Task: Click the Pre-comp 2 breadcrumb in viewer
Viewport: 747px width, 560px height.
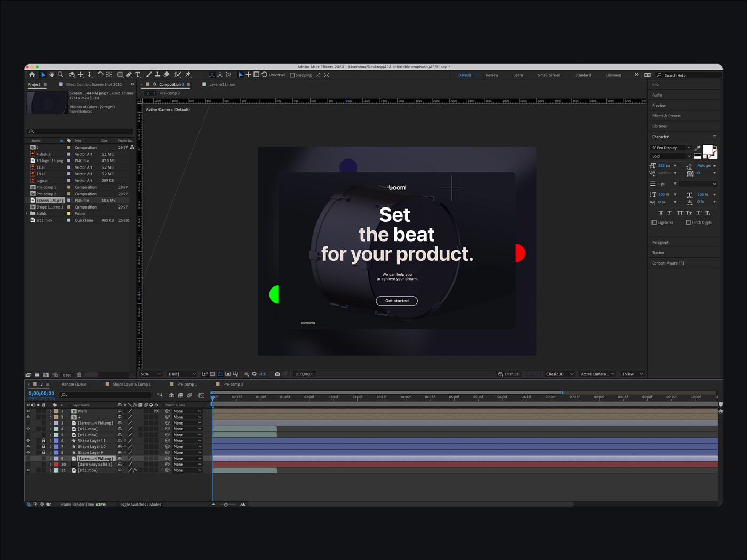Action: pos(170,93)
